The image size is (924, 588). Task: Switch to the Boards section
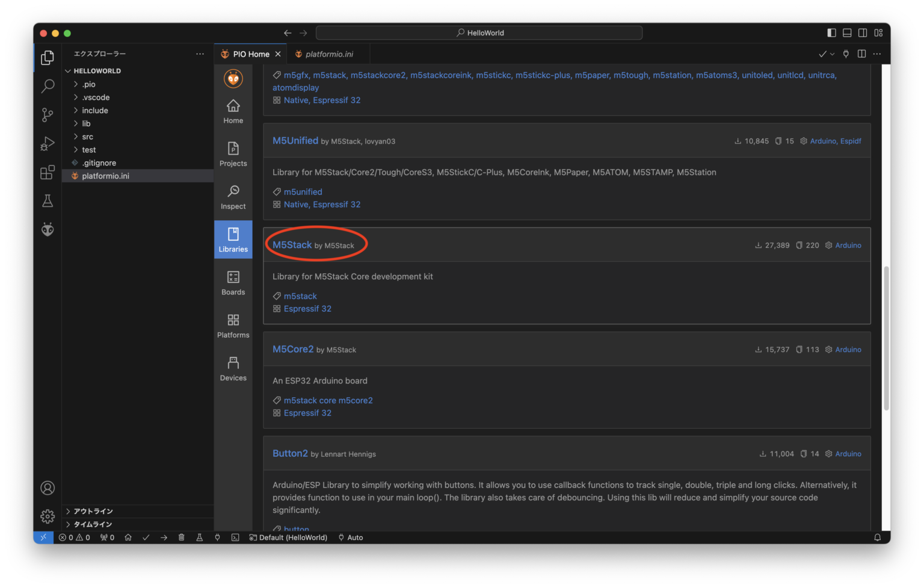[233, 283]
